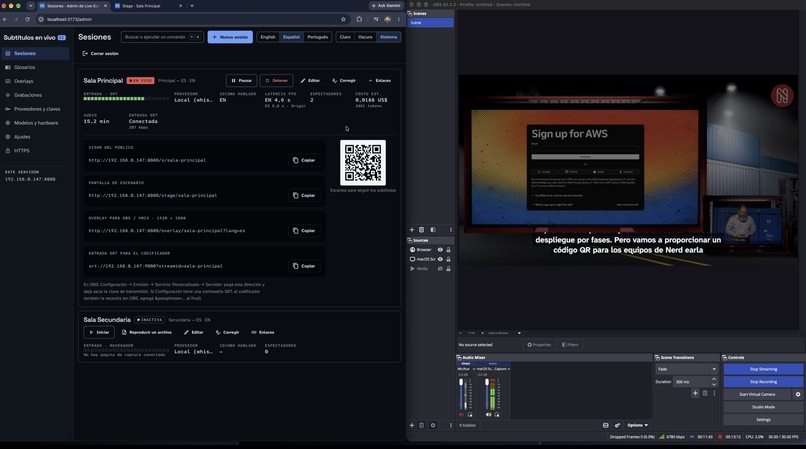Click Editar for Sala Principal
The height and width of the screenshot is (449, 806).
(310, 81)
